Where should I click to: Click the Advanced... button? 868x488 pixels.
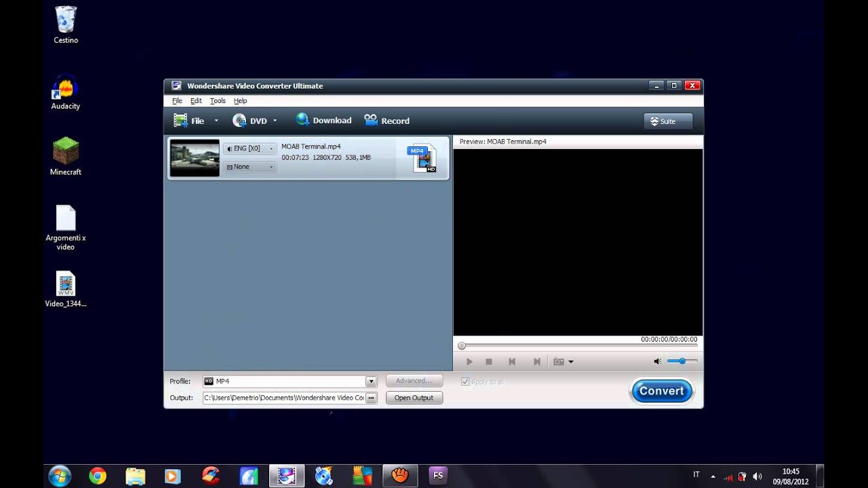click(414, 381)
